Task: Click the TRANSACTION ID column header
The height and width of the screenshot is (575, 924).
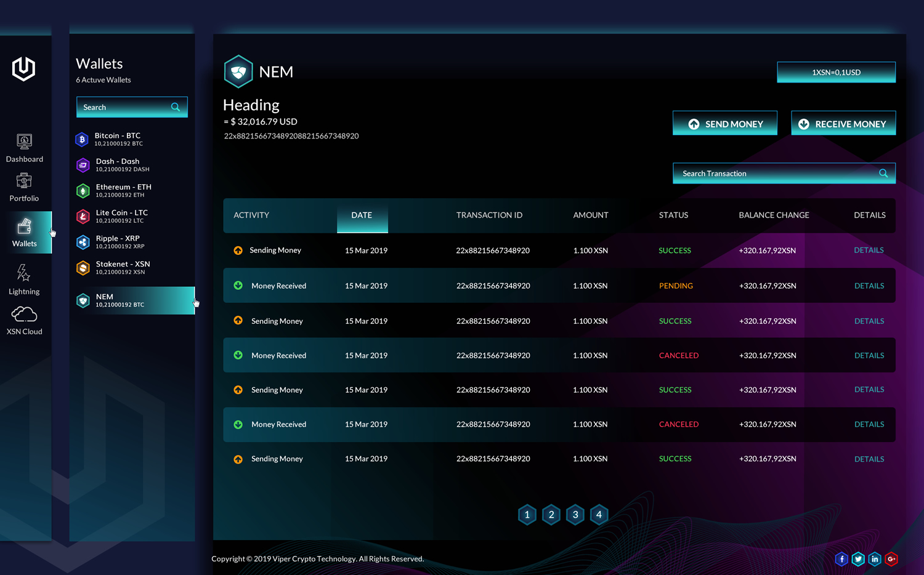Action: pos(489,215)
